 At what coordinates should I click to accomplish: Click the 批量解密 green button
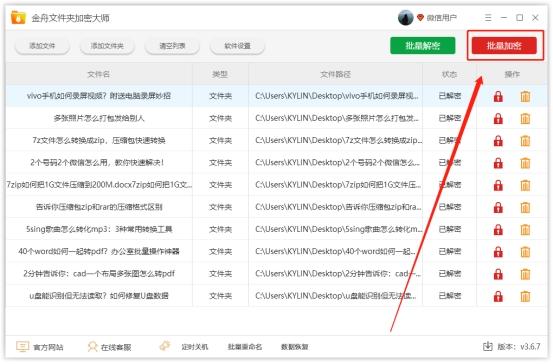423,46
